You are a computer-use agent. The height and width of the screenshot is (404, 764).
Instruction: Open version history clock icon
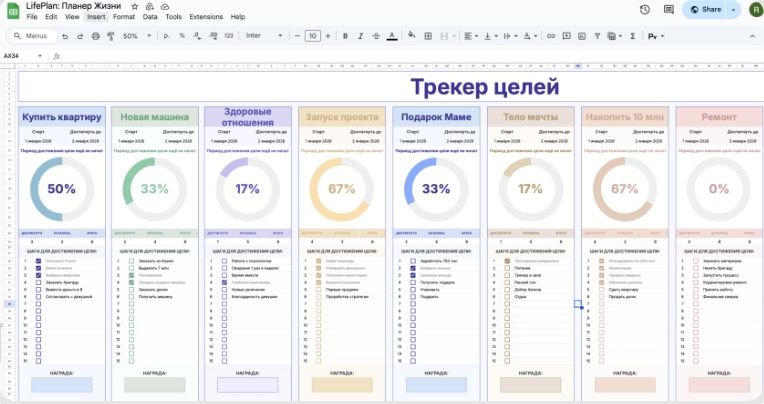[645, 10]
